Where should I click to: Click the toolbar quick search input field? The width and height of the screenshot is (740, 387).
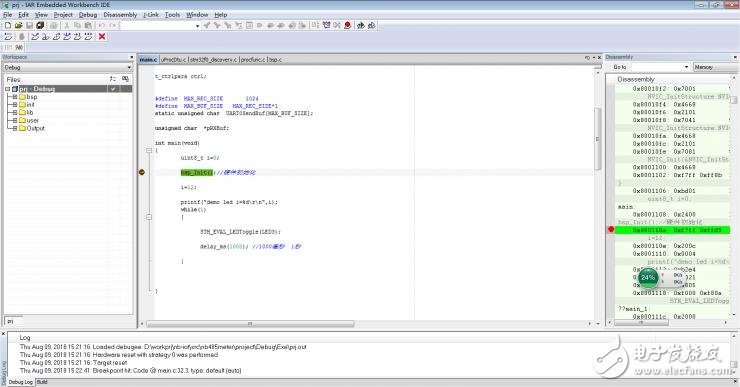coord(160,25)
